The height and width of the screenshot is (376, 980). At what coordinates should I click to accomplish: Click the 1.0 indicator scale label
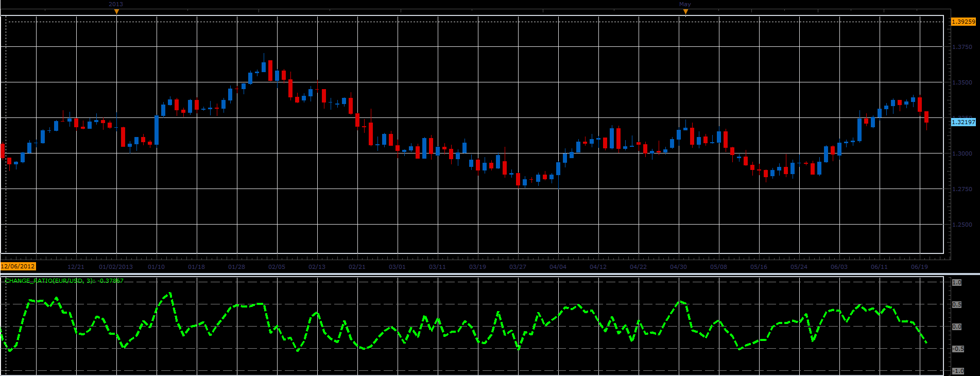[957, 282]
